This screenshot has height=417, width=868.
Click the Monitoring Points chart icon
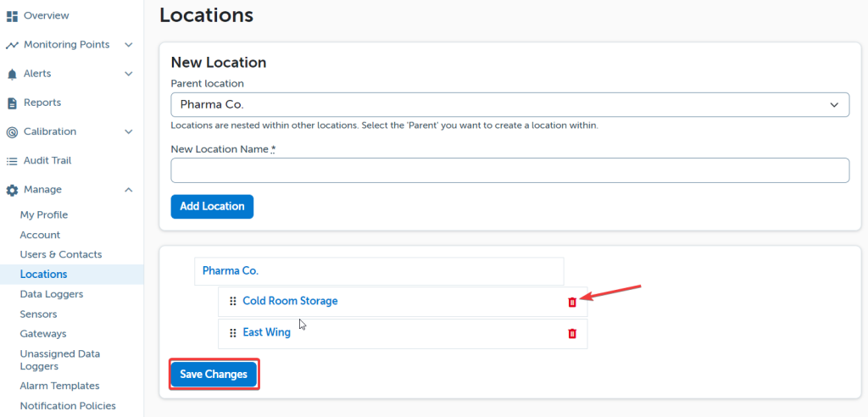pyautogui.click(x=12, y=45)
